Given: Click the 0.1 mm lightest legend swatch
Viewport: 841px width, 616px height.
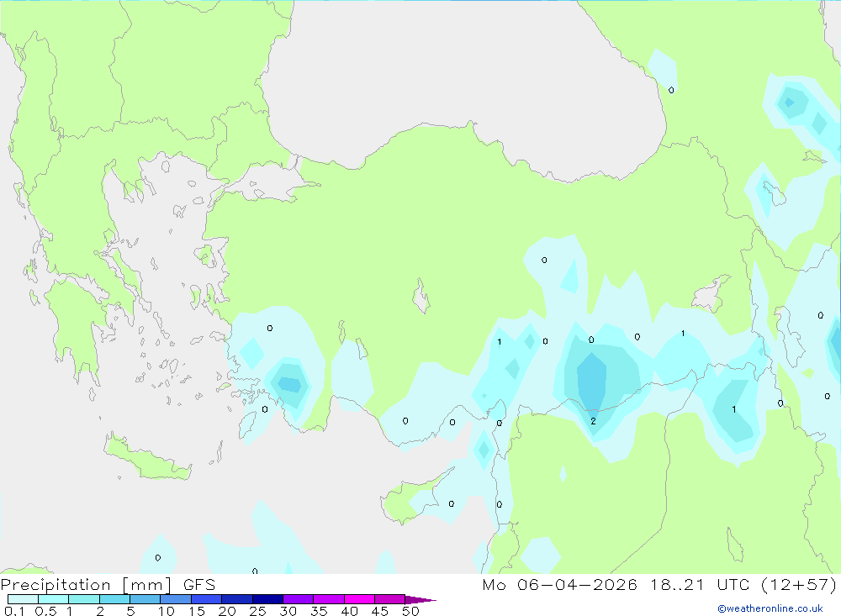Looking at the screenshot, I should coord(23,599).
